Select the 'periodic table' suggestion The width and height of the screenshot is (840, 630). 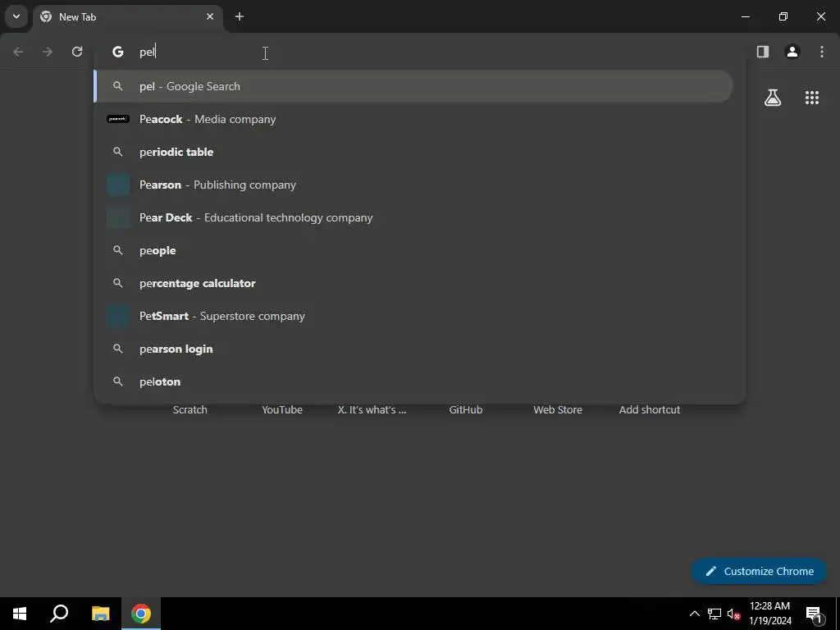pyautogui.click(x=413, y=152)
